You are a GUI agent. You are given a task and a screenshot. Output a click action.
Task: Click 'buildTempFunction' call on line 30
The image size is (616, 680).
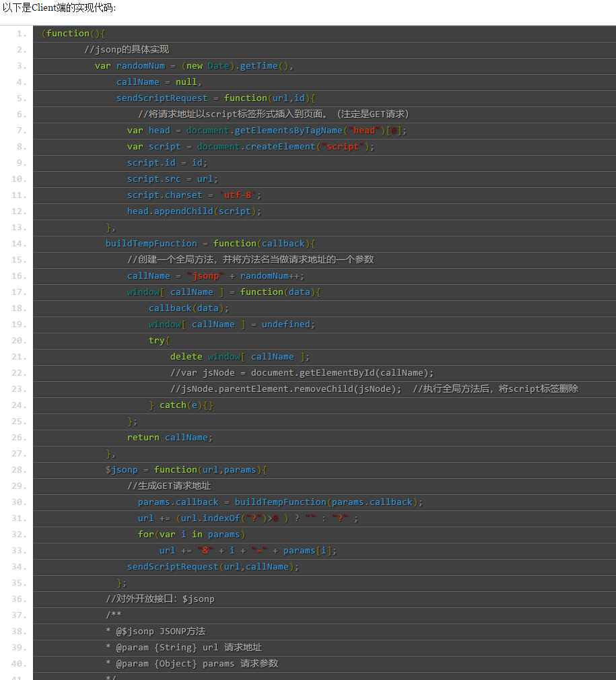(x=280, y=502)
